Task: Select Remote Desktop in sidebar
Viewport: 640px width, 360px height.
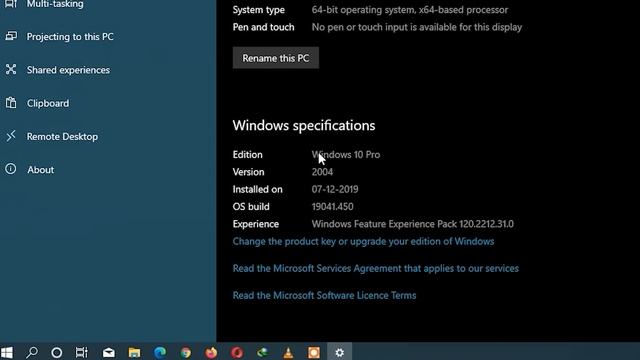Action: (x=62, y=137)
